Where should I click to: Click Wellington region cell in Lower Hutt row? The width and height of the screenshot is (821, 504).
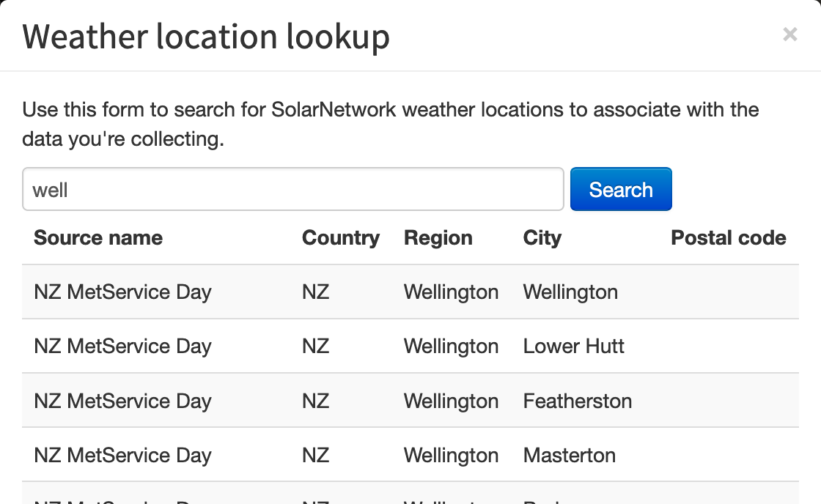pyautogui.click(x=451, y=346)
